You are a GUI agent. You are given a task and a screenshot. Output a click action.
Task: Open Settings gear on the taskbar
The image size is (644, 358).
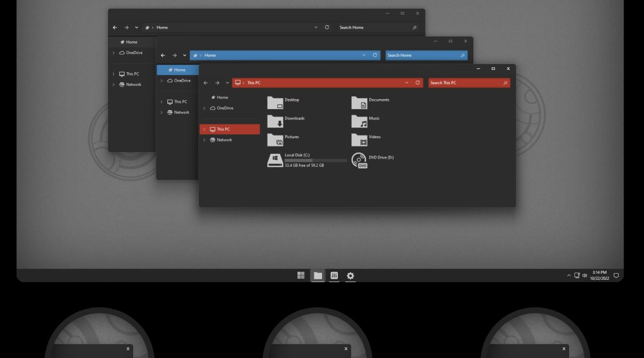350,275
